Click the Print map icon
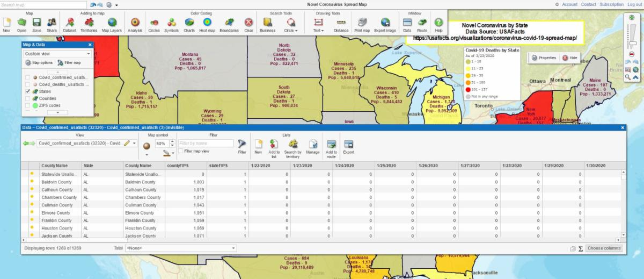 pos(362,23)
